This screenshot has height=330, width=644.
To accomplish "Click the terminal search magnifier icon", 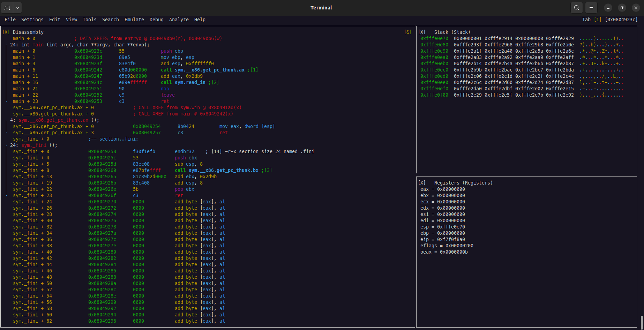I will [x=577, y=8].
